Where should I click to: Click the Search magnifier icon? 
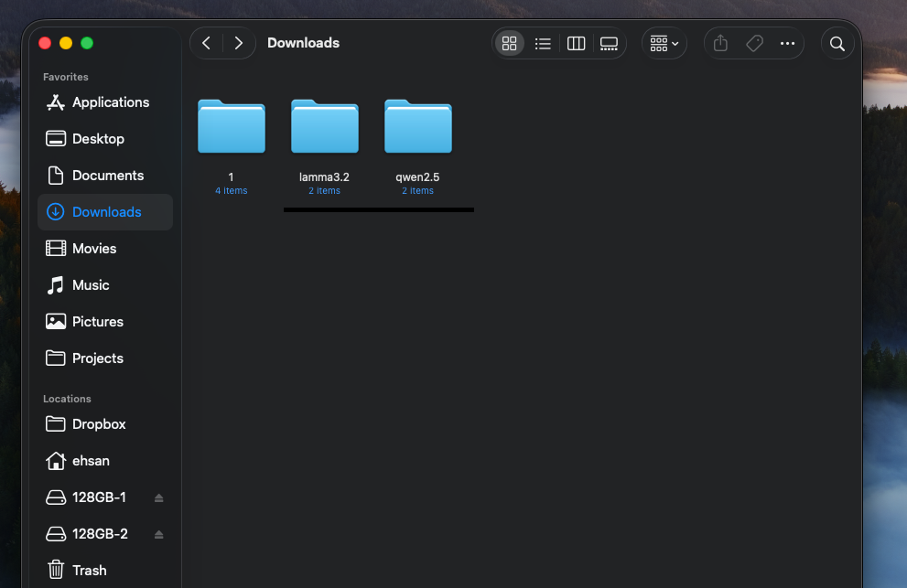[837, 43]
